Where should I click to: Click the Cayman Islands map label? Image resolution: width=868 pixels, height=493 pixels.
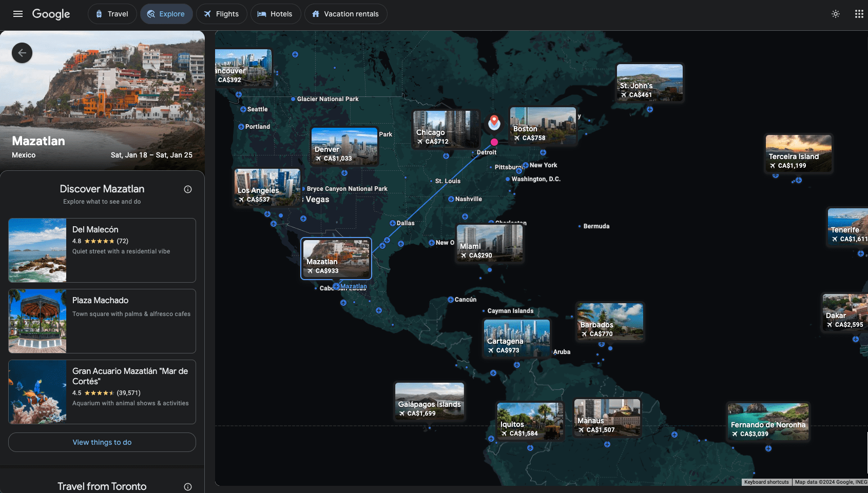tap(510, 311)
